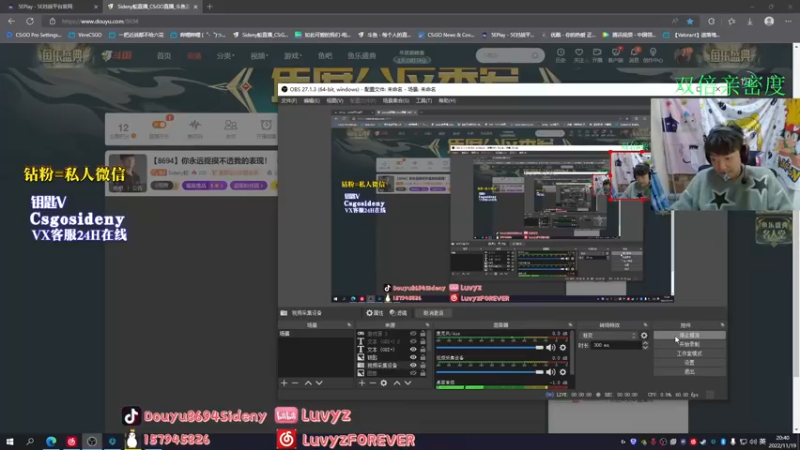The width and height of the screenshot is (800, 450).
Task: Decrease transition duration with down arrow
Action: (645, 348)
